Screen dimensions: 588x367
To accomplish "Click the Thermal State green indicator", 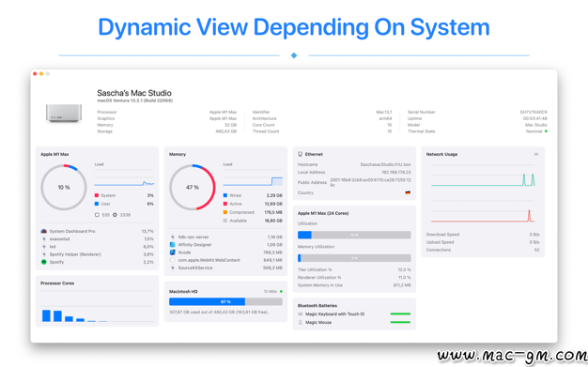I will (546, 131).
